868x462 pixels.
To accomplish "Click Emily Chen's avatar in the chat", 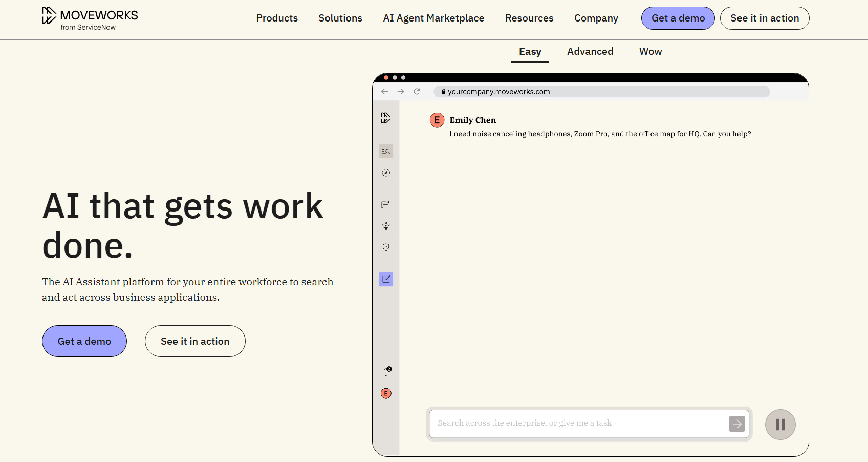I will tap(437, 120).
